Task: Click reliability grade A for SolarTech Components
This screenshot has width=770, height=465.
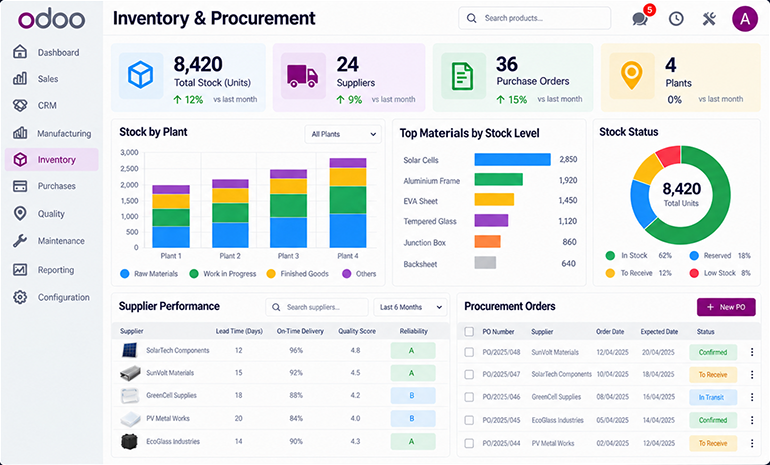Action: pos(412,351)
